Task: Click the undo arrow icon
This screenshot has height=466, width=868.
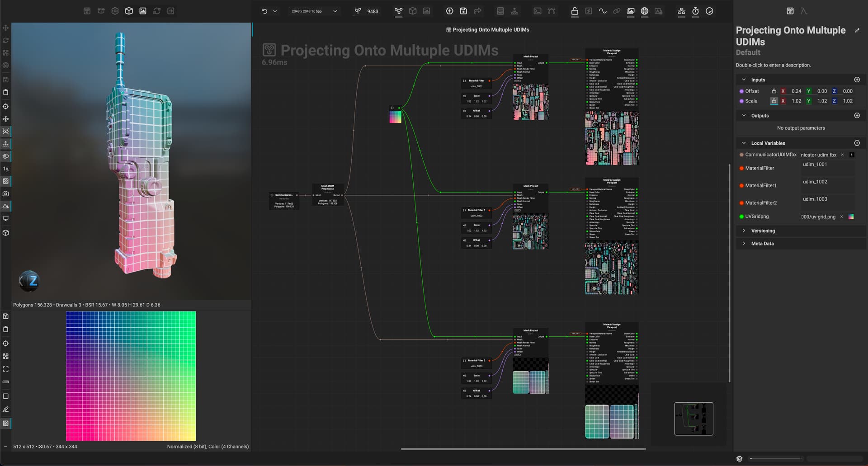Action: (264, 11)
